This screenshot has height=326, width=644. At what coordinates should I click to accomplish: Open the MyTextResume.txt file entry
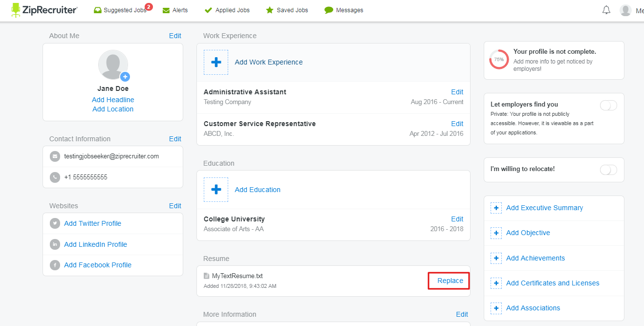237,276
